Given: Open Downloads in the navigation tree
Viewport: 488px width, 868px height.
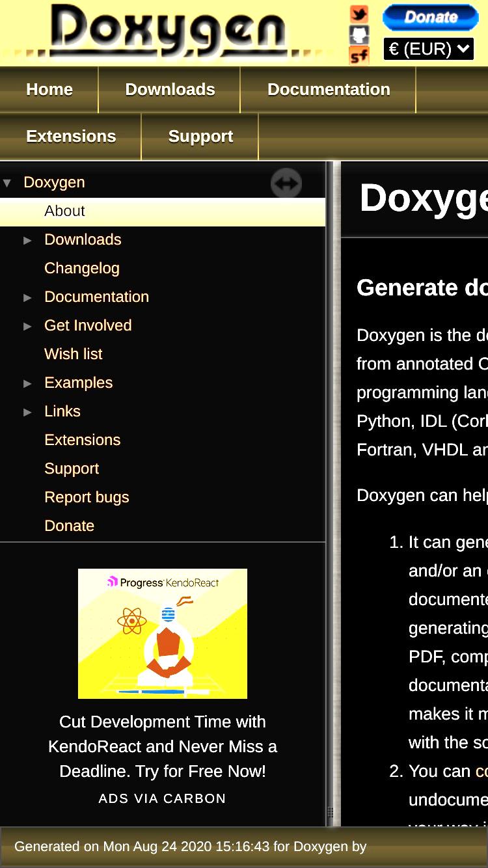Looking at the screenshot, I should coord(83,239).
